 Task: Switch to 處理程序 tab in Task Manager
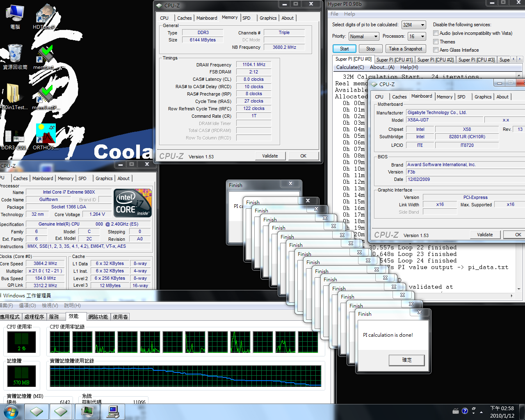pyautogui.click(x=34, y=317)
